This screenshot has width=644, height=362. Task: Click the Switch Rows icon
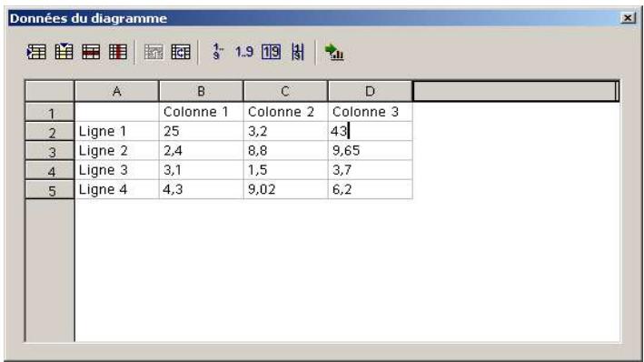click(x=181, y=52)
